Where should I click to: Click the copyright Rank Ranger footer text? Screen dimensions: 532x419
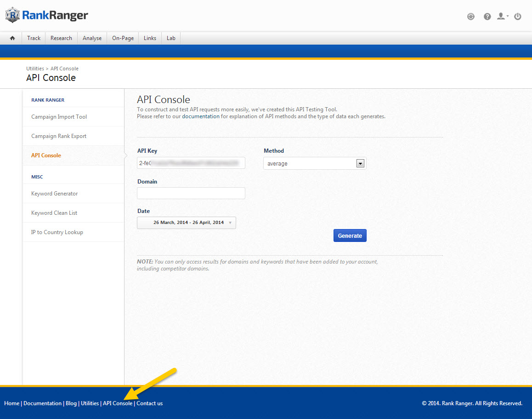click(472, 403)
